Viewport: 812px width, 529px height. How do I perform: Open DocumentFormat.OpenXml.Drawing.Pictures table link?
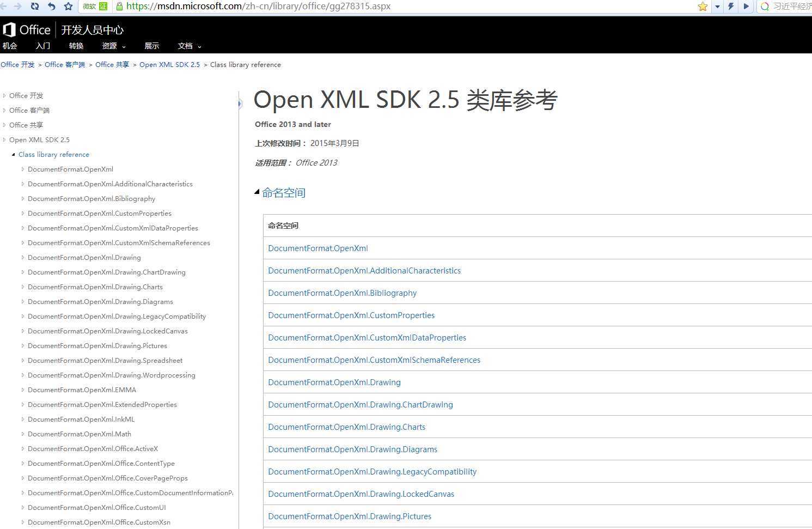pyautogui.click(x=350, y=516)
